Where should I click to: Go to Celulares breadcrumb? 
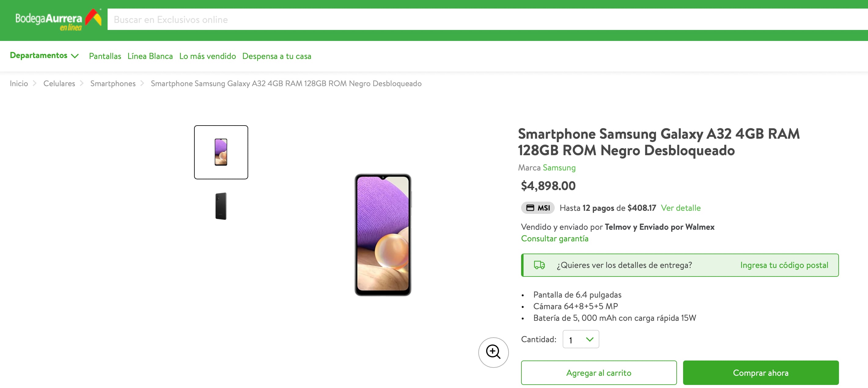[59, 83]
